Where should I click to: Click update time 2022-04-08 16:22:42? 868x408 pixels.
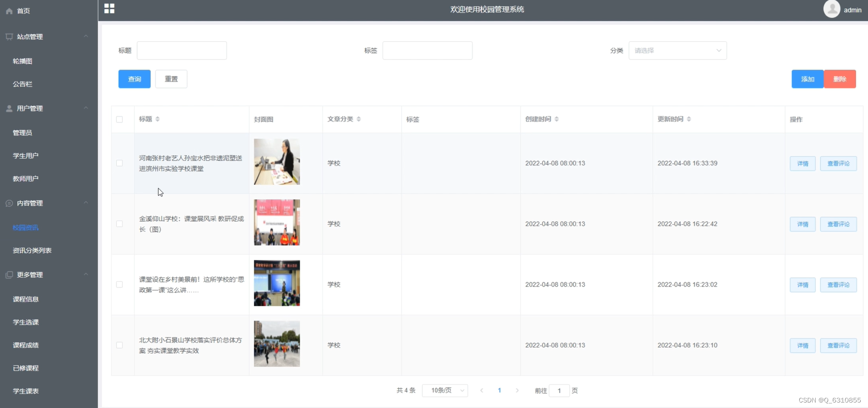(x=687, y=224)
